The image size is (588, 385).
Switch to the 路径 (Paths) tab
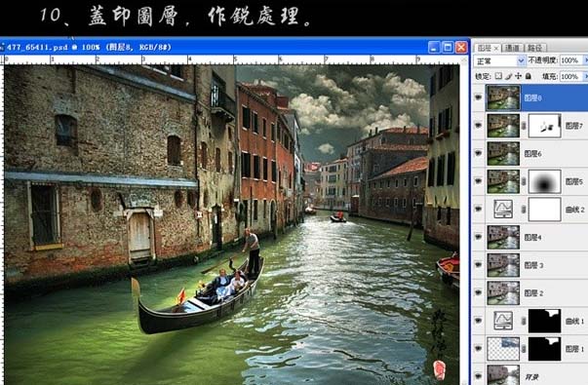click(534, 48)
